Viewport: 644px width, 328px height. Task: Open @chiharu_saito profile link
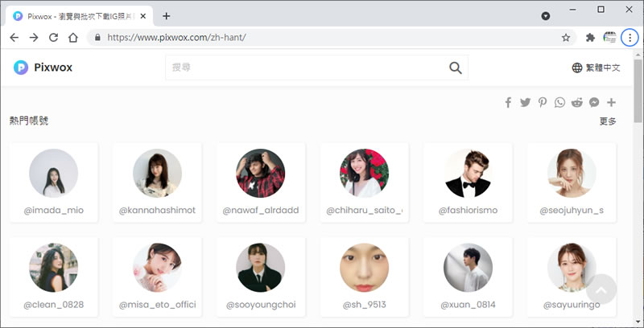365,211
